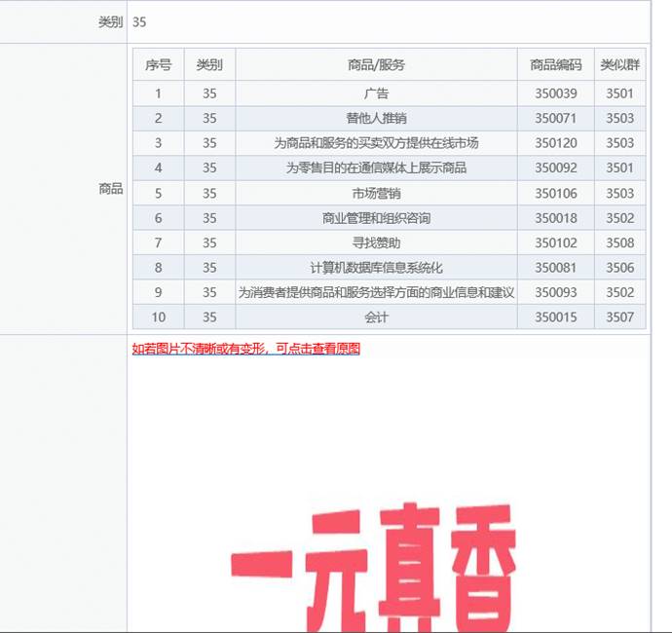Image resolution: width=672 pixels, height=633 pixels.
Task: Click product code 350093
Action: [555, 292]
